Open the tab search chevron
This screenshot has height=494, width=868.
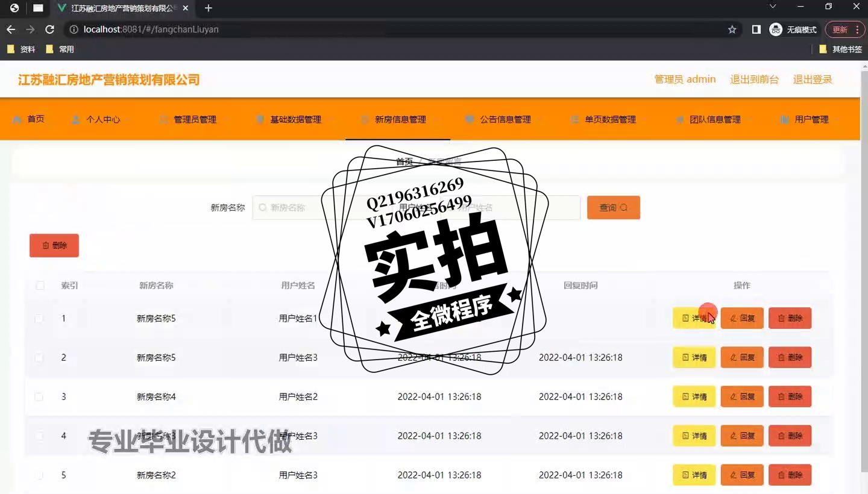coord(773,7)
